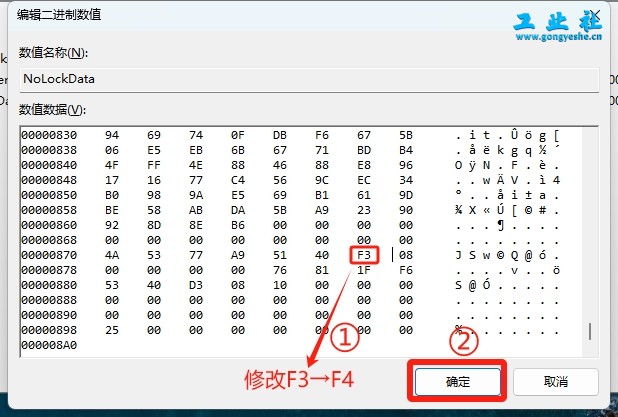
Task: Click the NoLockData value name field
Action: (x=309, y=80)
